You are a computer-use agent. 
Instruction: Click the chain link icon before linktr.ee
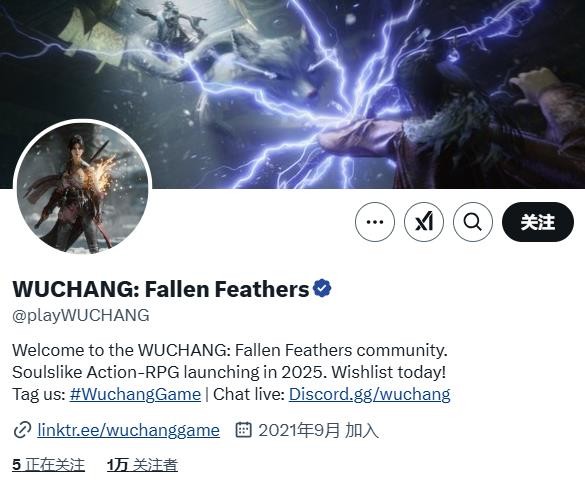(22, 430)
